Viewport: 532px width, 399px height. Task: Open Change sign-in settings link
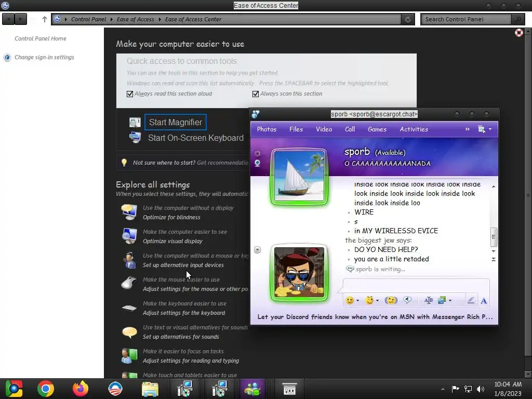coord(45,57)
